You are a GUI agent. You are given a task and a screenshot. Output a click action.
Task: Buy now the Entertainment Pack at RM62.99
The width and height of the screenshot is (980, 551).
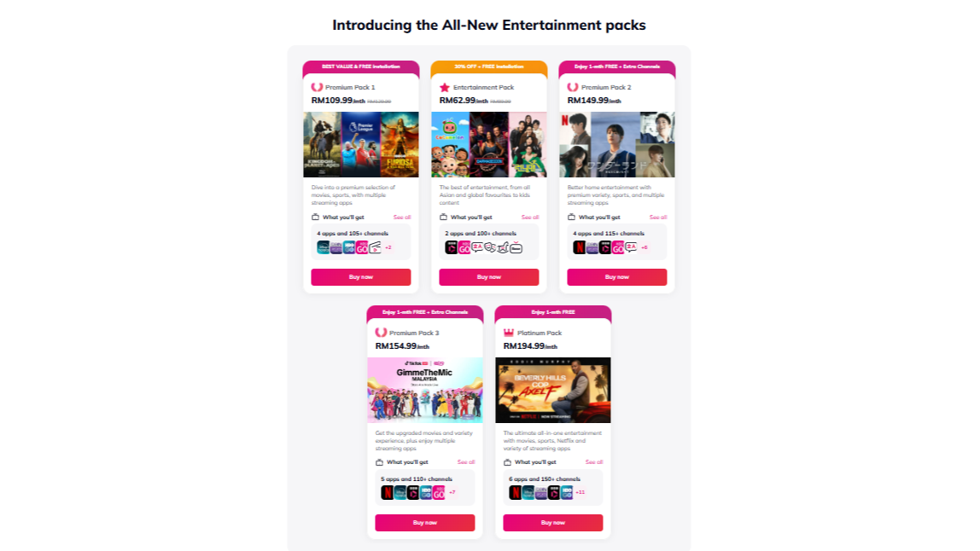coord(489,277)
